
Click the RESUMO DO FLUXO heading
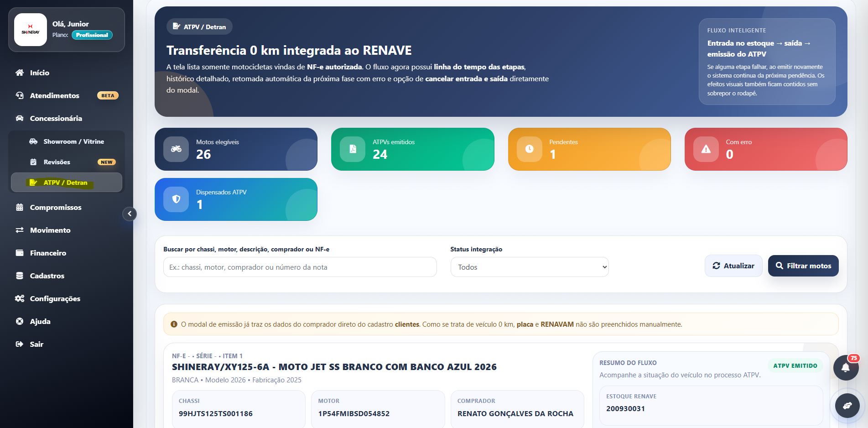[x=628, y=363]
